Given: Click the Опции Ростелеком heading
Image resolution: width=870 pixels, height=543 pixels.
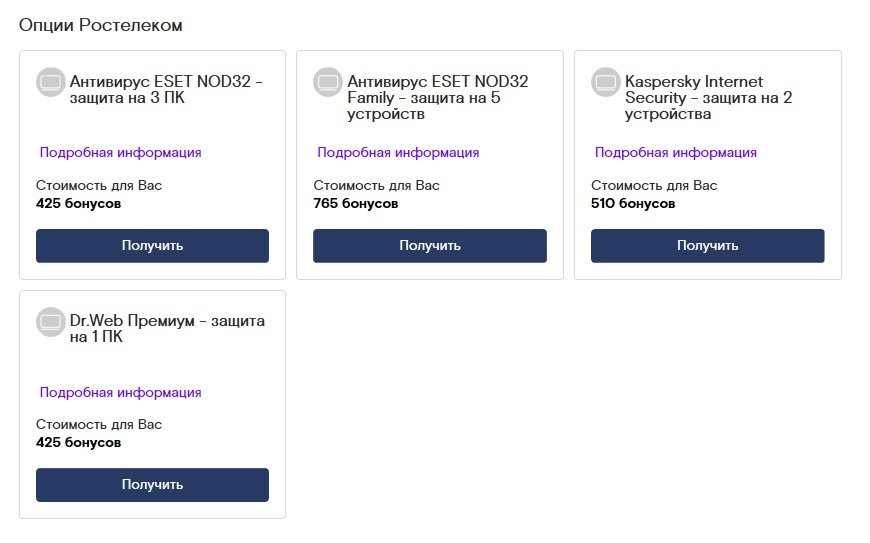Looking at the screenshot, I should pyautogui.click(x=100, y=25).
